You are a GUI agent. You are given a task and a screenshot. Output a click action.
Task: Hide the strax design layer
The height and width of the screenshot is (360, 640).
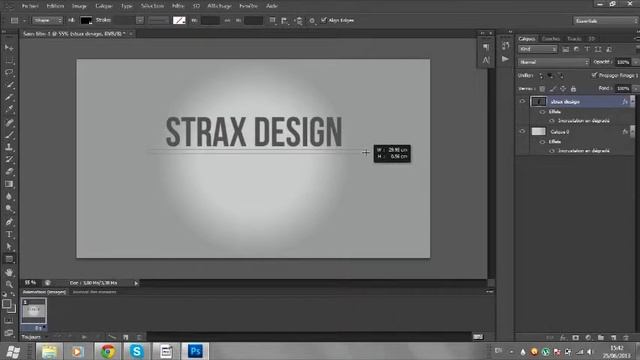point(522,101)
